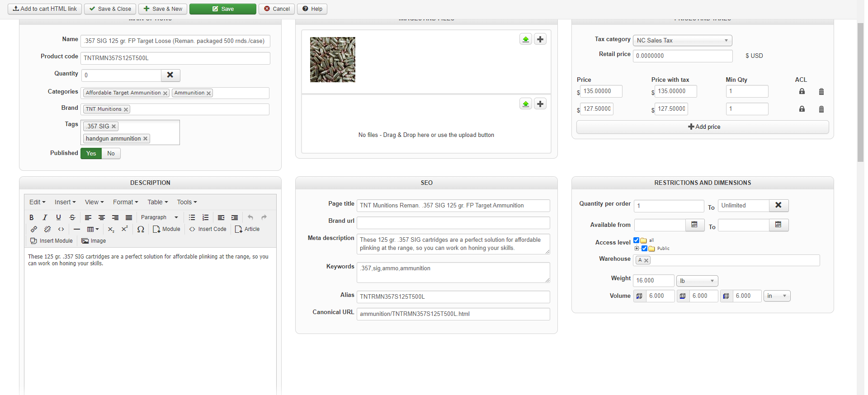Open the Help page
Image resolution: width=868 pixels, height=395 pixels.
(312, 9)
